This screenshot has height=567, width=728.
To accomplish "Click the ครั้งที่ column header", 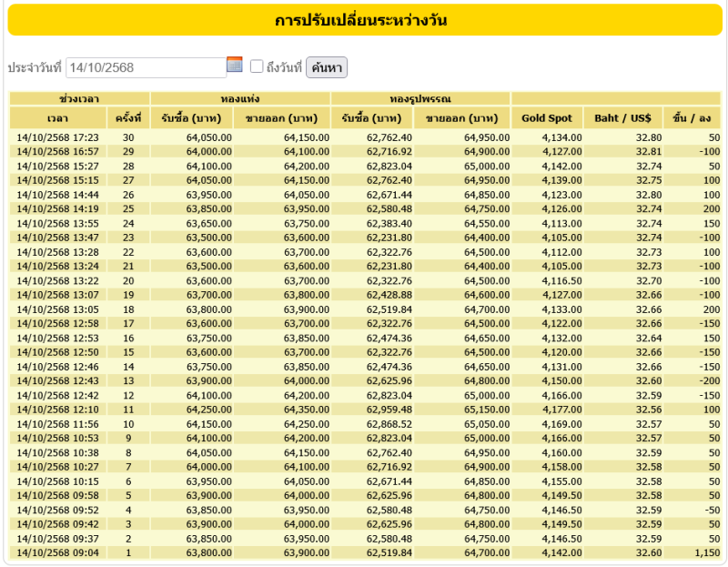I will click(128, 118).
